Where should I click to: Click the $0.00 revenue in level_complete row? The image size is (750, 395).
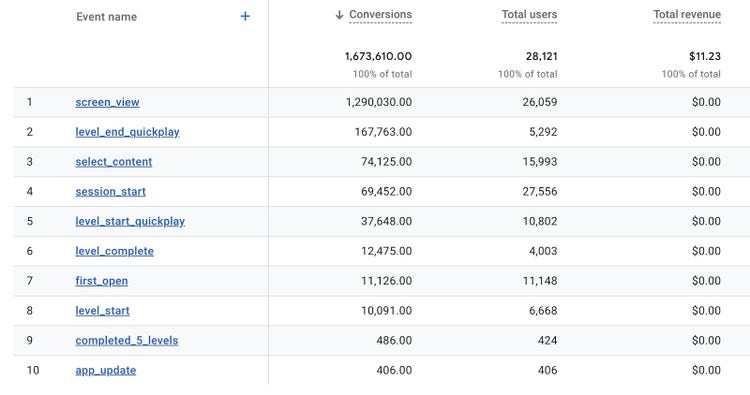[706, 251]
